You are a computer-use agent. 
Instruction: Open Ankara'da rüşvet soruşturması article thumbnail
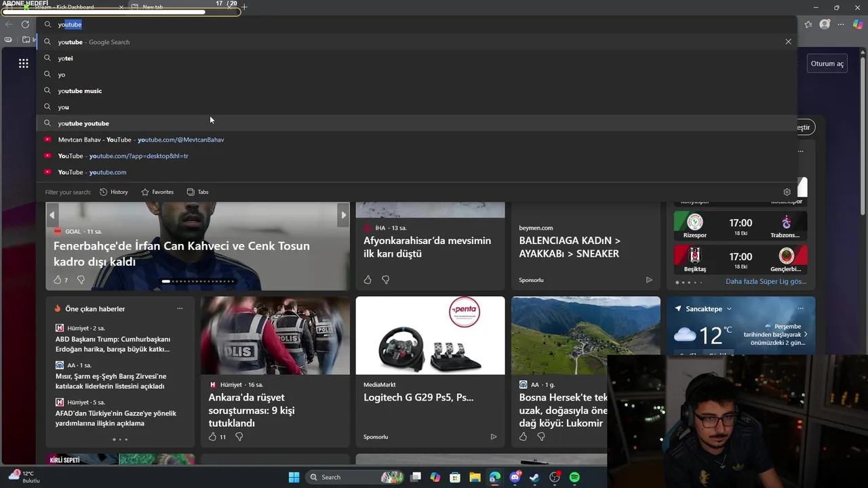tap(275, 335)
